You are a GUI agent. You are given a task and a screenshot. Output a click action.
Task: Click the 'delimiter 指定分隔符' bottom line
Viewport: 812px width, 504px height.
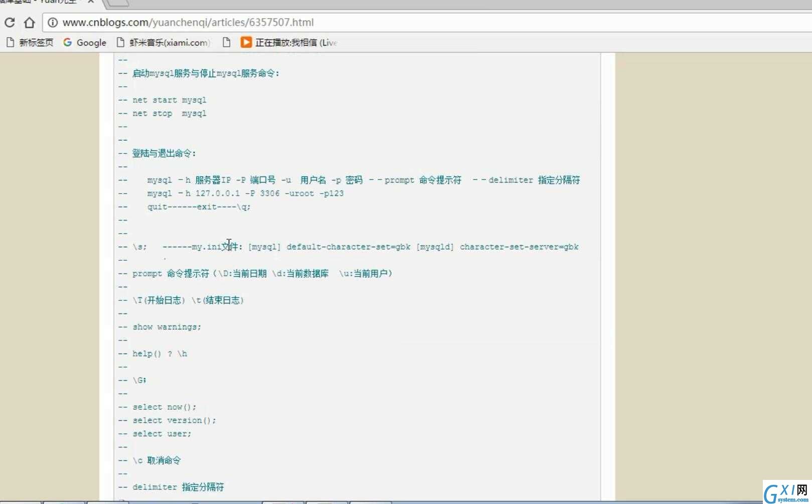[178, 487]
